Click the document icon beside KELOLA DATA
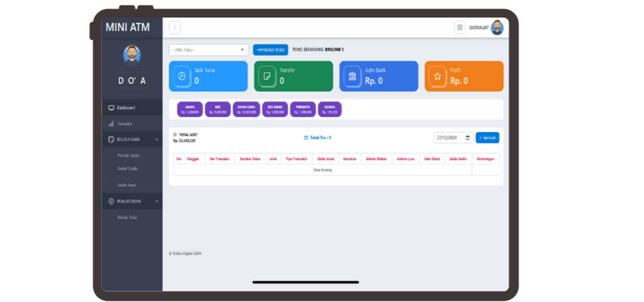644x302 pixels. pyautogui.click(x=111, y=140)
